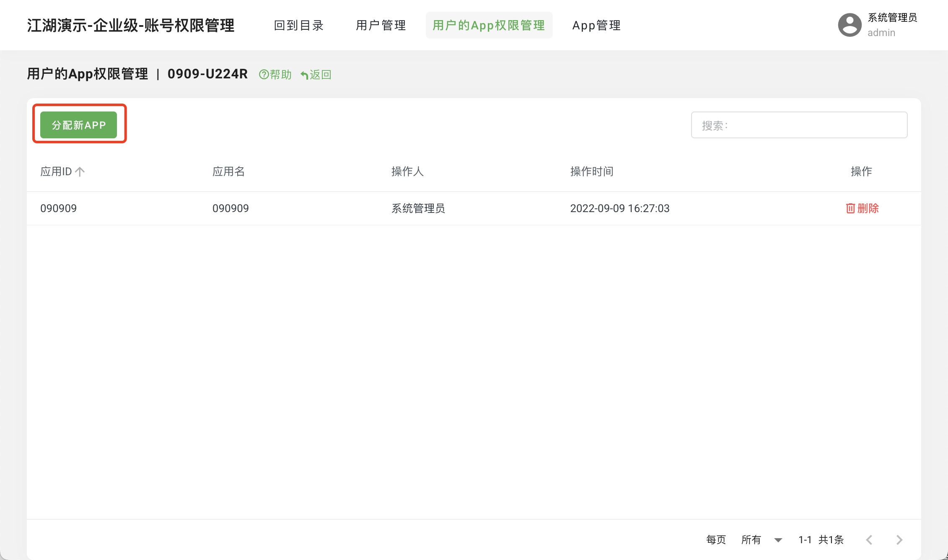Open the 回到目录 menu item
This screenshot has width=948, height=560.
[x=299, y=26]
